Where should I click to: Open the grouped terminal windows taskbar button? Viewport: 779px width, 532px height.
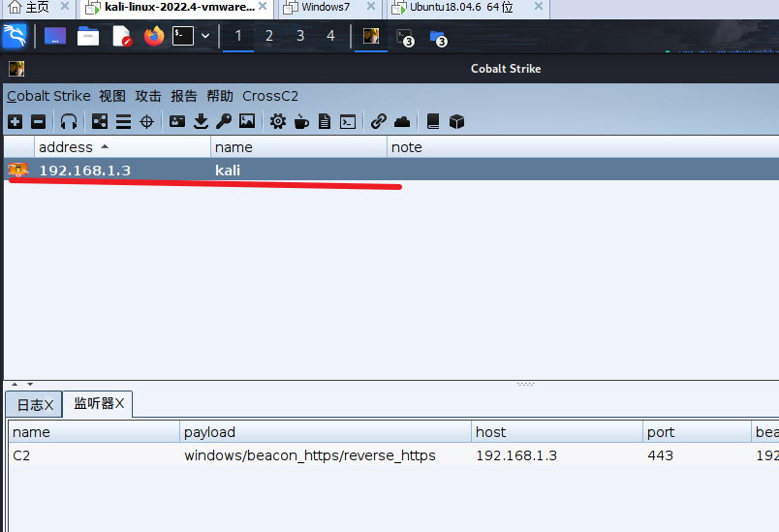[x=405, y=37]
